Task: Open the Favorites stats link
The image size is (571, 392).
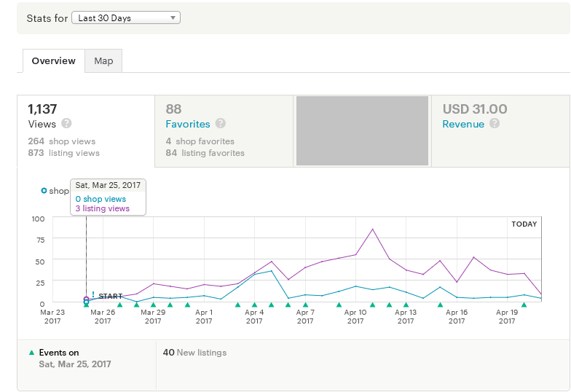Action: [188, 124]
